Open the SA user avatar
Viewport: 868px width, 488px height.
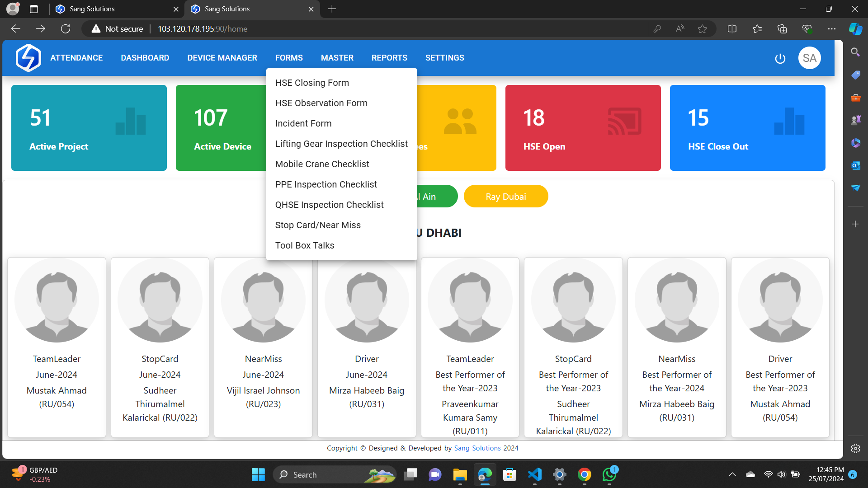tap(809, 58)
